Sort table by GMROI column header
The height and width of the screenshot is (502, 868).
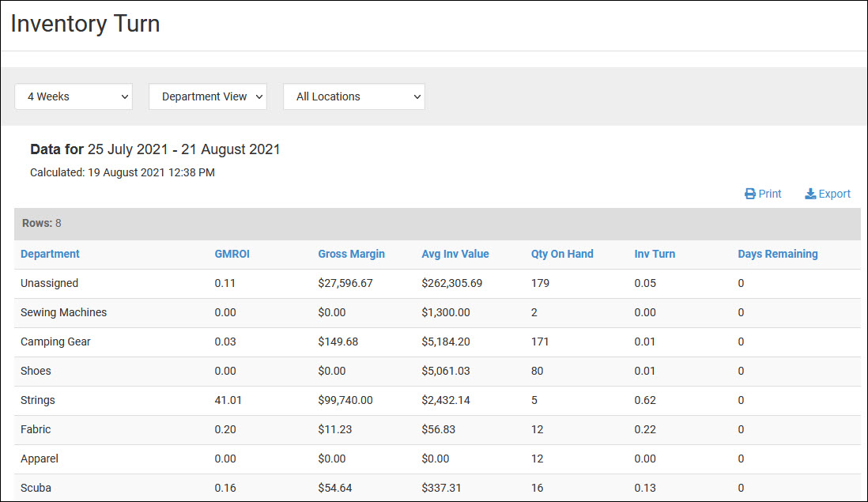(x=232, y=254)
